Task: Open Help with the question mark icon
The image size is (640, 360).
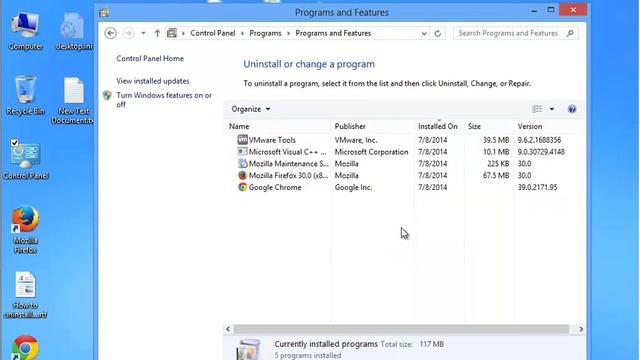Action: [x=572, y=109]
